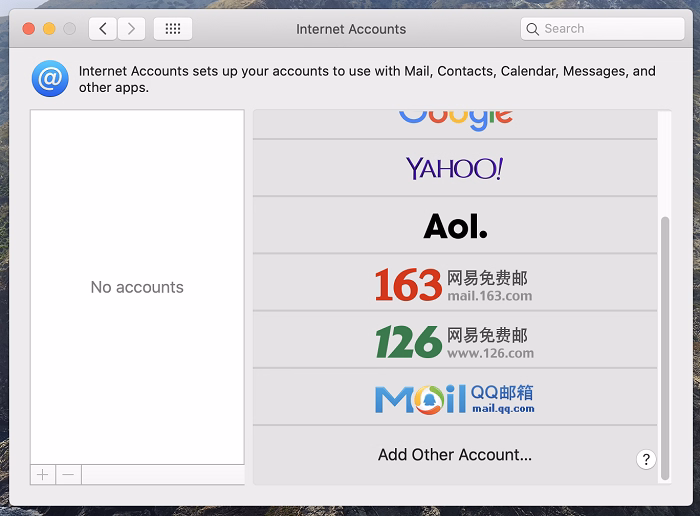Close the Internet Accounts window
This screenshot has height=516, width=700.
(29, 29)
